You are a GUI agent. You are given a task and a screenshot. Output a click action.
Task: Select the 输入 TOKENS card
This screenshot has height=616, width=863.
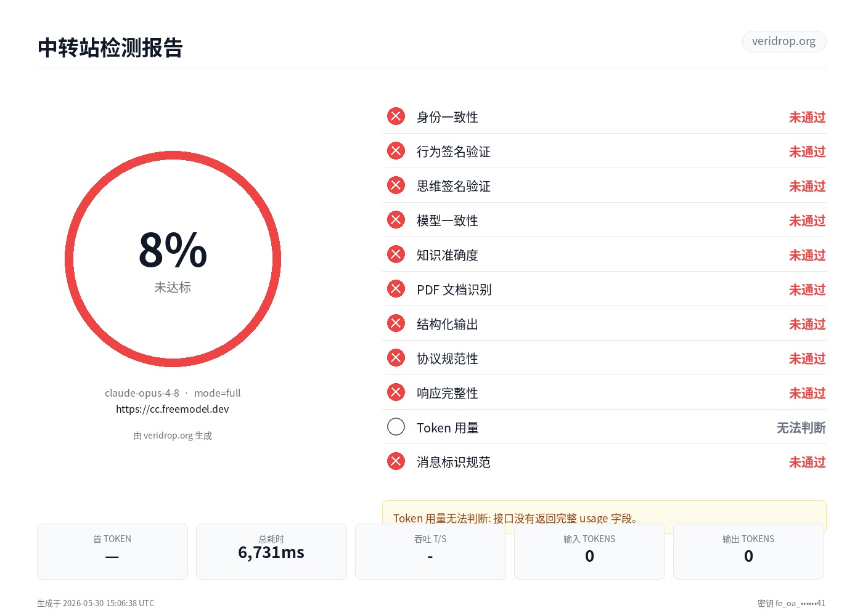(589, 551)
